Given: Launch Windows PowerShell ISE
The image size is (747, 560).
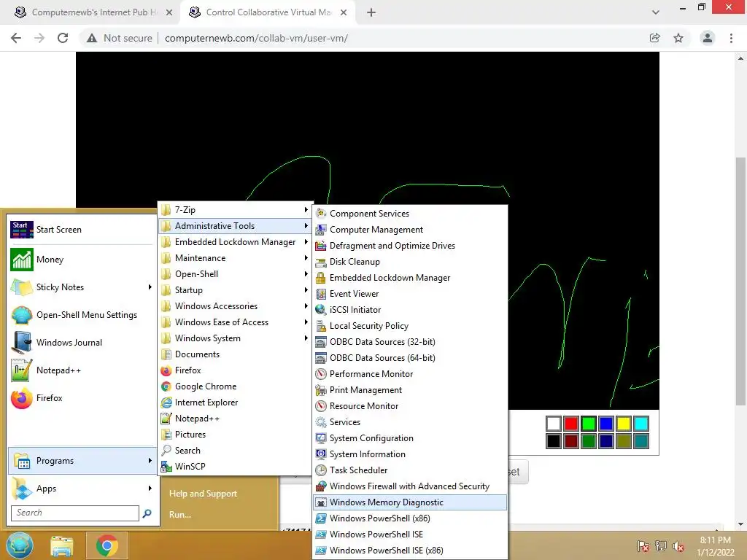Looking at the screenshot, I should click(x=410, y=534).
